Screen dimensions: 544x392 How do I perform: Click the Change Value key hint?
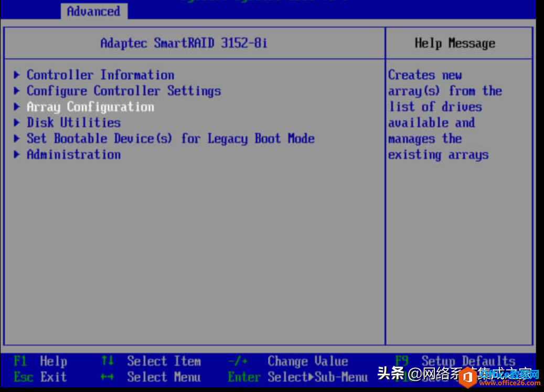(x=289, y=361)
